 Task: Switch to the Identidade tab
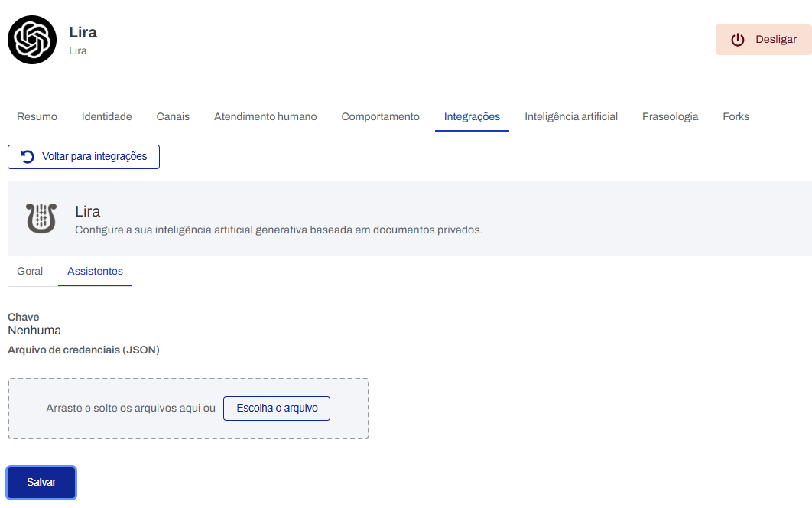107,116
